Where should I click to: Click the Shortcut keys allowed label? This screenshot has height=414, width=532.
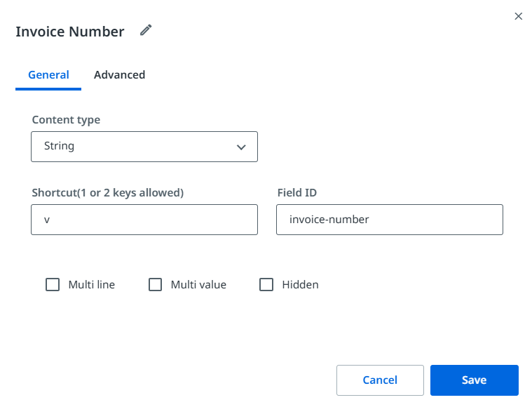pyautogui.click(x=107, y=192)
